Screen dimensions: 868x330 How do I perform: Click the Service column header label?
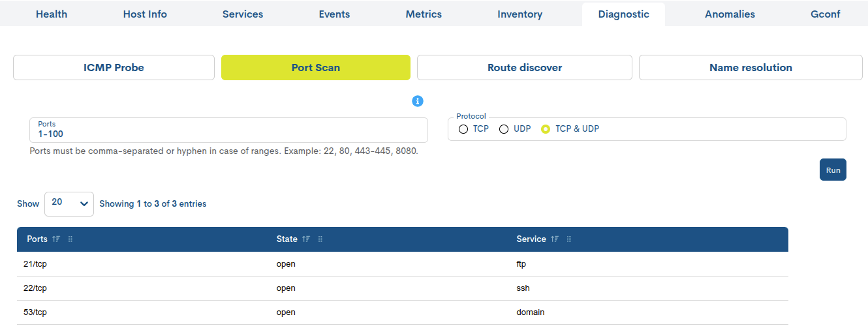pos(531,239)
